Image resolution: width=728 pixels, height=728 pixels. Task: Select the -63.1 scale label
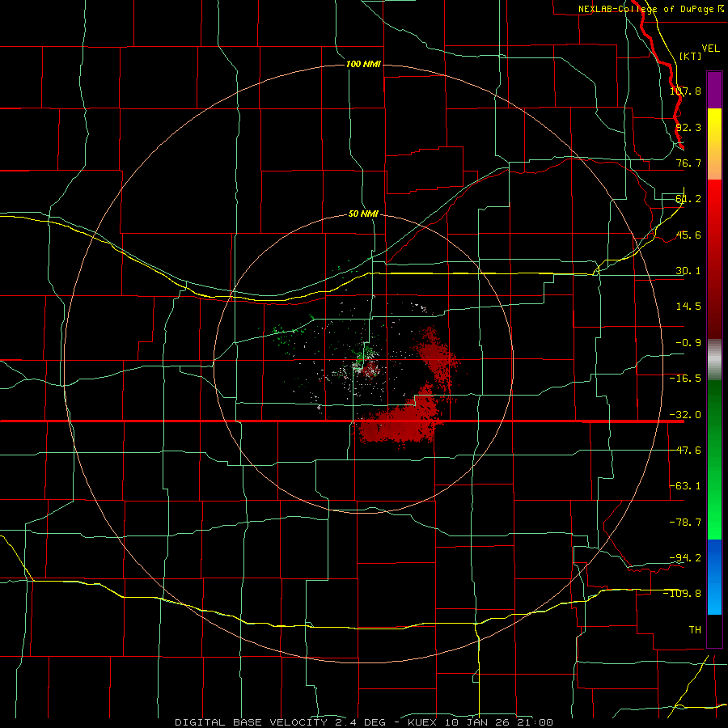point(685,486)
